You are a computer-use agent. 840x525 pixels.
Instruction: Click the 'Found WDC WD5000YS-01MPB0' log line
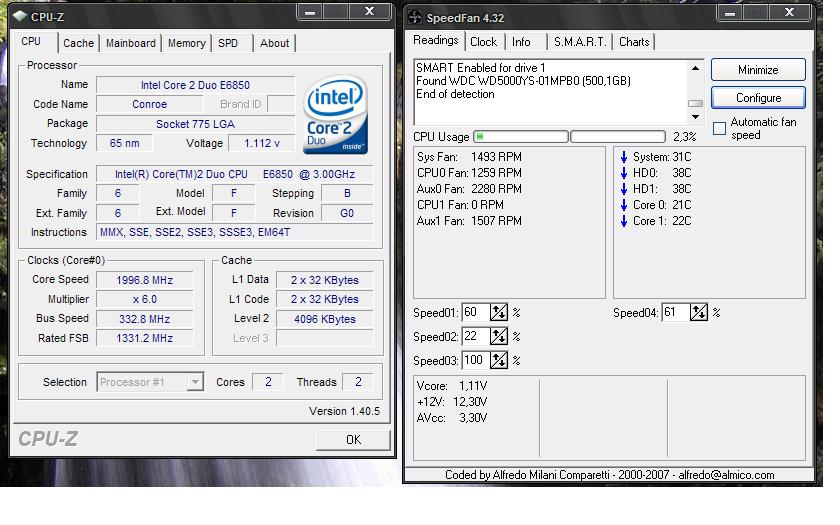tap(523, 81)
